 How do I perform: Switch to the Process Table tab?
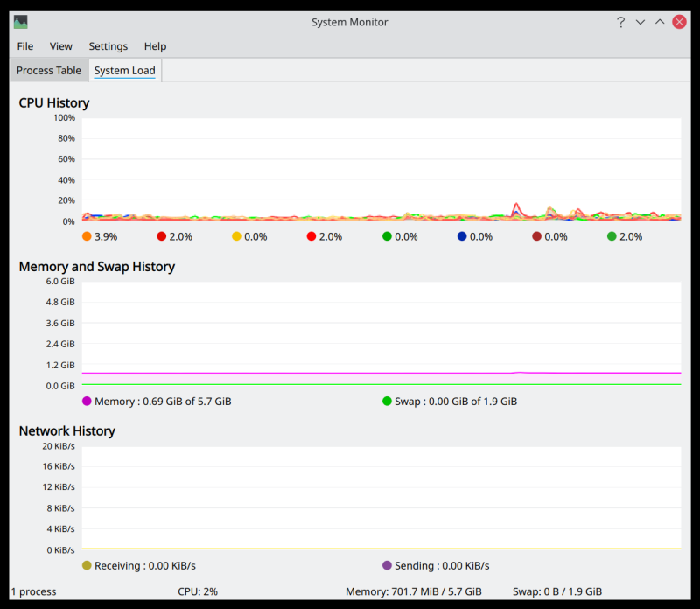[x=48, y=70]
